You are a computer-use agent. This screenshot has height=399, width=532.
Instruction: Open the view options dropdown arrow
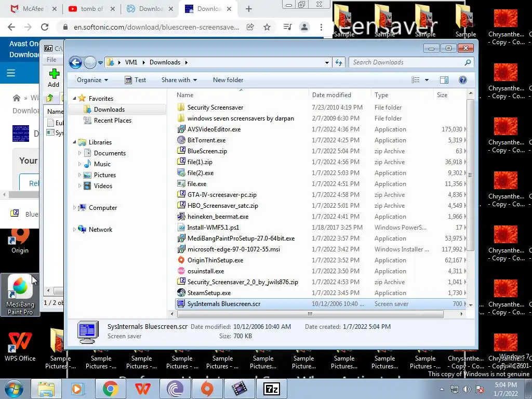427,80
